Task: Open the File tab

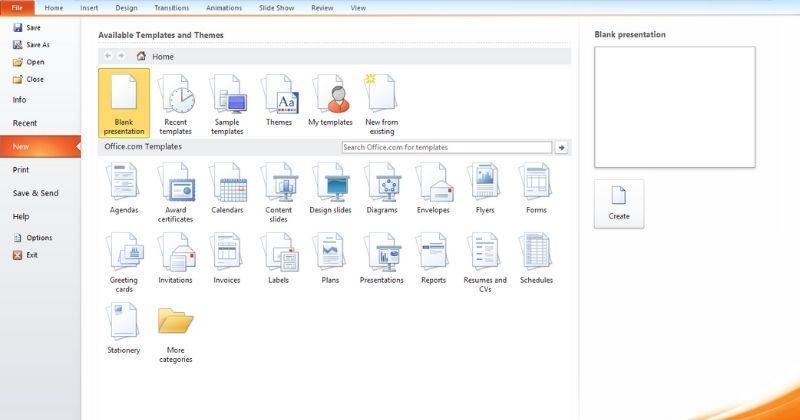Action: pyautogui.click(x=17, y=8)
